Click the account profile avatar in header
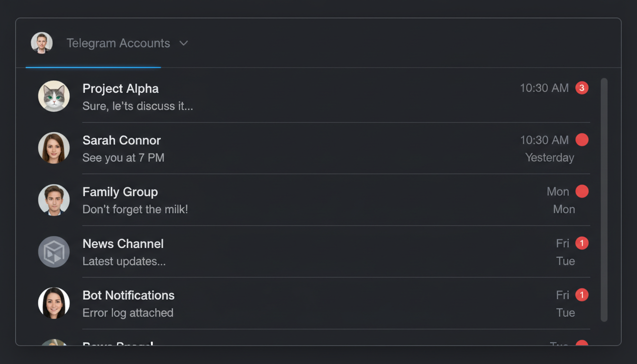Screen dimensions: 637x364 pyautogui.click(x=42, y=43)
